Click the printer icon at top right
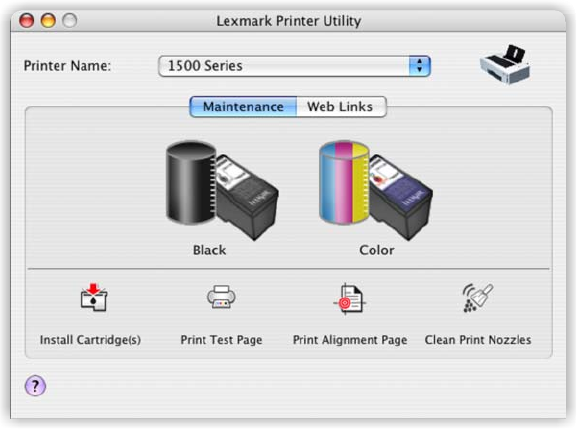The height and width of the screenshot is (429, 577). (x=505, y=64)
